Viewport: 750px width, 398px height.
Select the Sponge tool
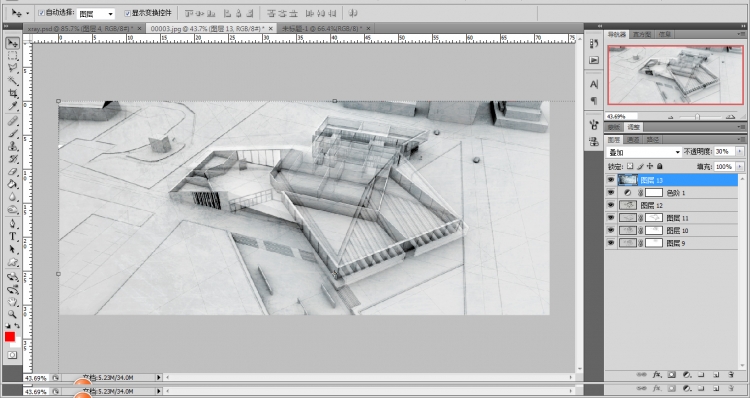(x=12, y=209)
